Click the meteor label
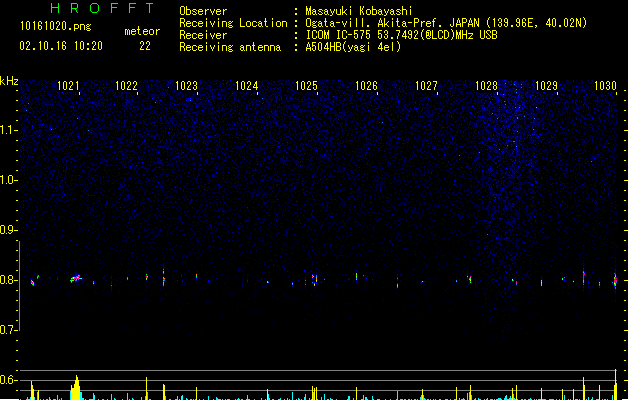Image resolution: width=629 pixels, height=400 pixels. pos(142,31)
